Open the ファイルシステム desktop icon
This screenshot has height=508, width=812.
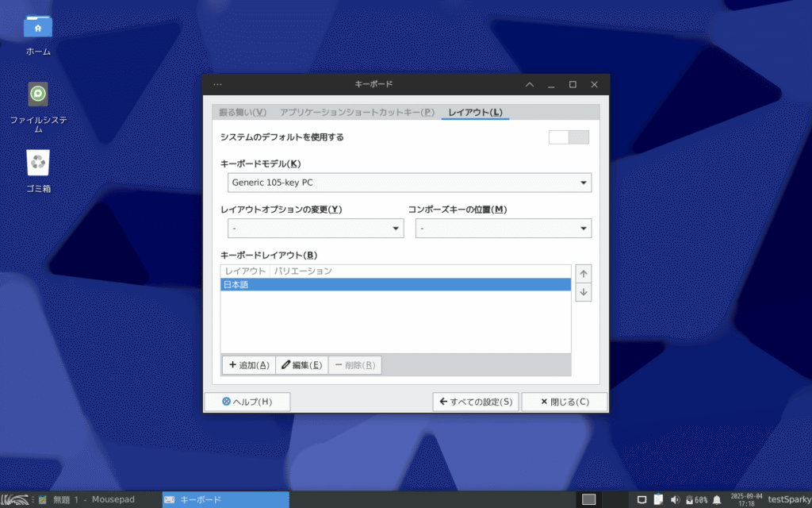37,95
